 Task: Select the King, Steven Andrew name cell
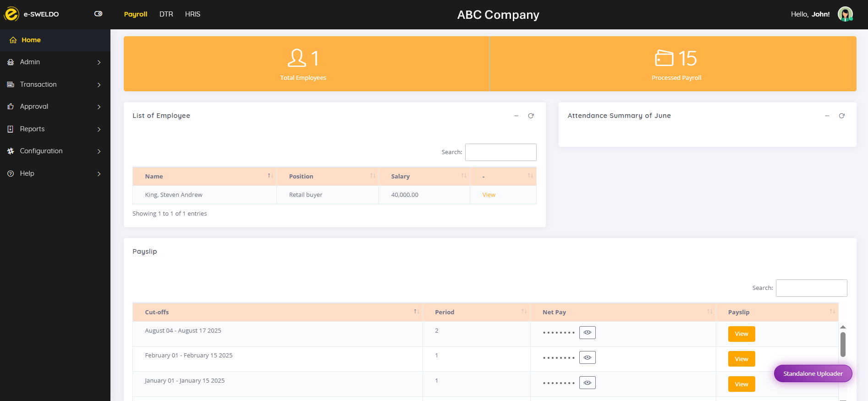click(204, 195)
